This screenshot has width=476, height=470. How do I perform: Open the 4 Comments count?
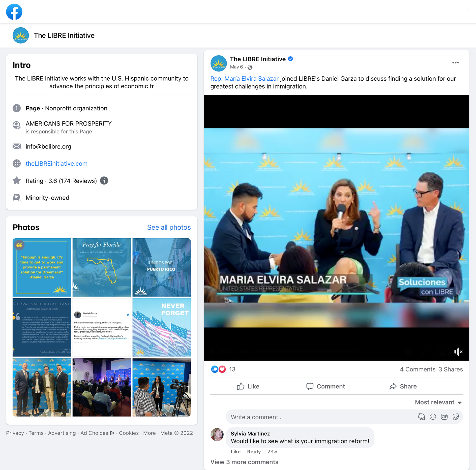pos(417,369)
